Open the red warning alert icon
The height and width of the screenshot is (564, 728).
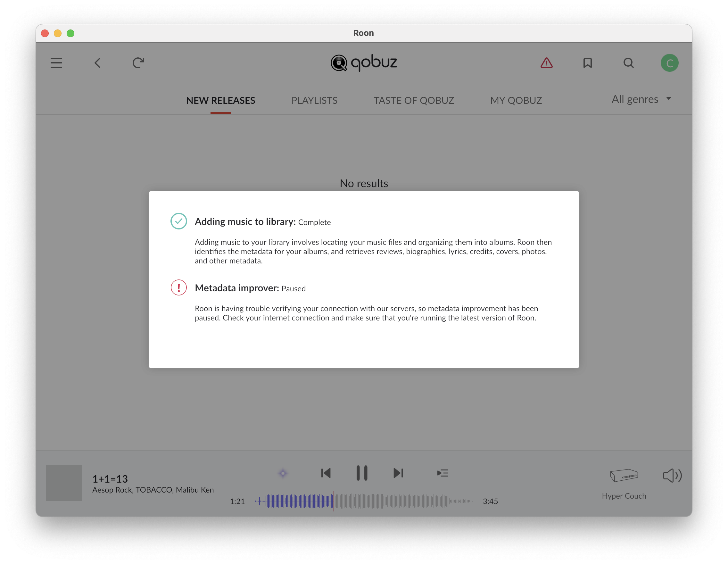(x=546, y=63)
